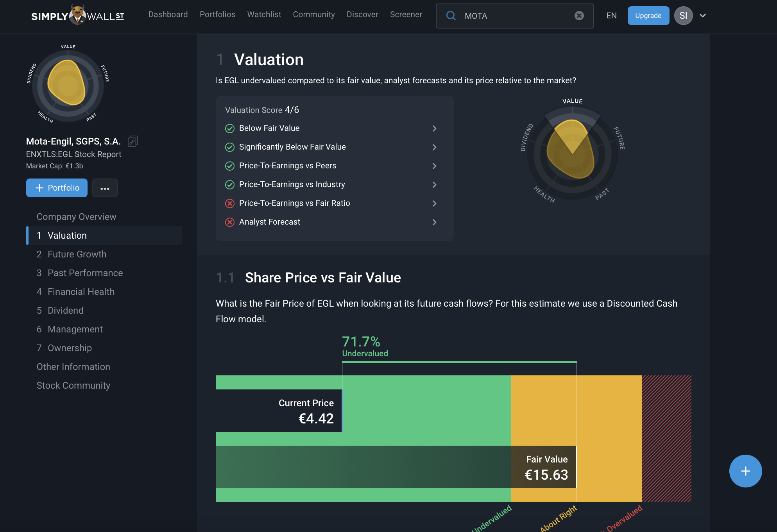The image size is (777, 532).
Task: Click the search magnifier icon
Action: coord(451,16)
